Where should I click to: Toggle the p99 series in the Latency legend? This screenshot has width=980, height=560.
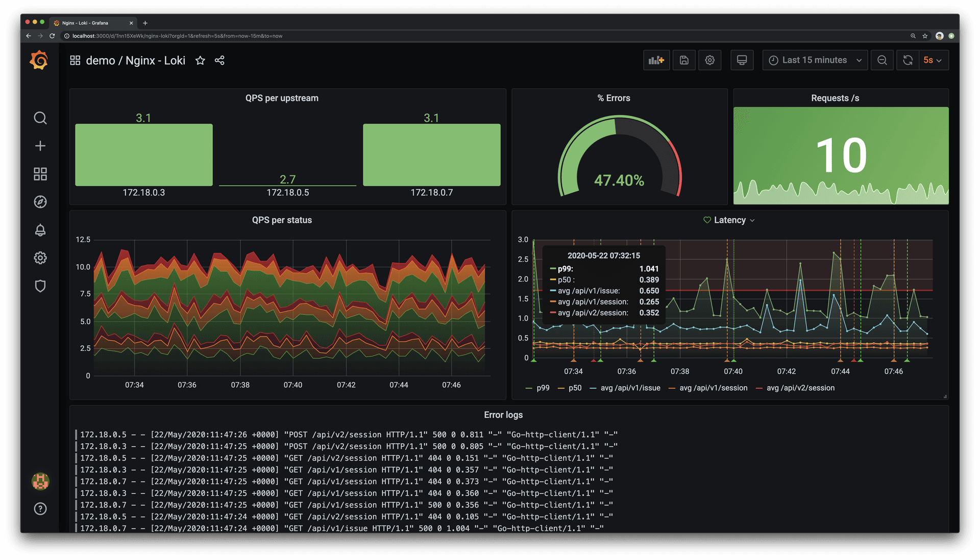tap(544, 388)
